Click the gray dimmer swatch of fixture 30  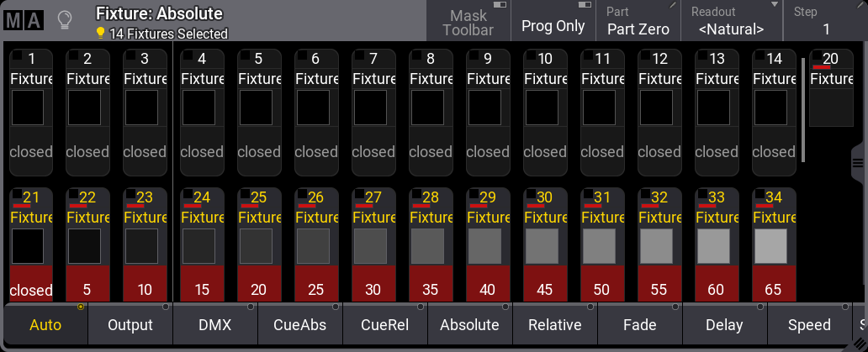(541, 246)
